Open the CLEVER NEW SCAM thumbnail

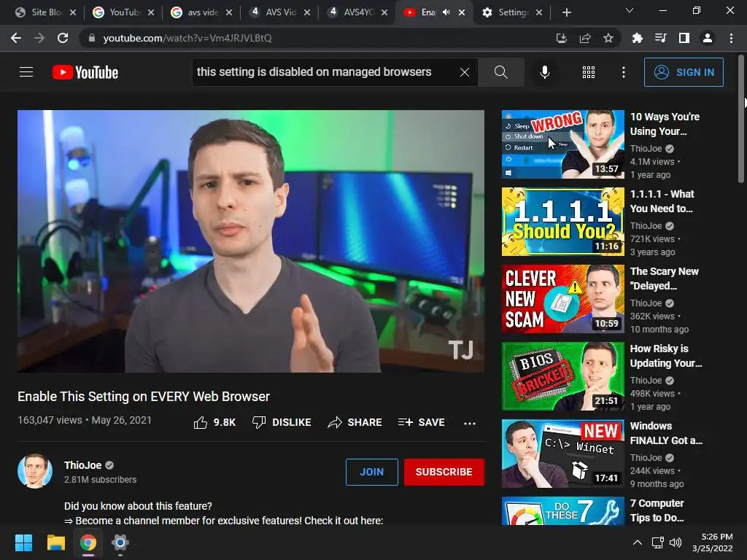coord(562,298)
